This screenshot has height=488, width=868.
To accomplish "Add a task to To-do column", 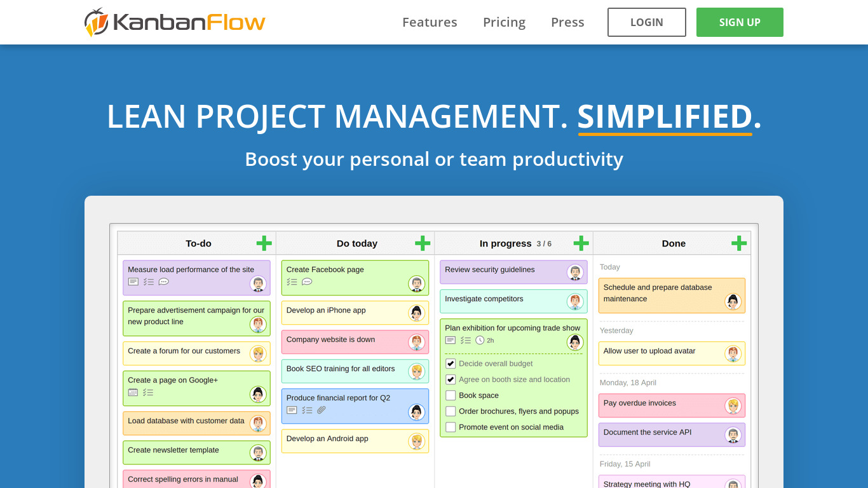I will [x=264, y=243].
